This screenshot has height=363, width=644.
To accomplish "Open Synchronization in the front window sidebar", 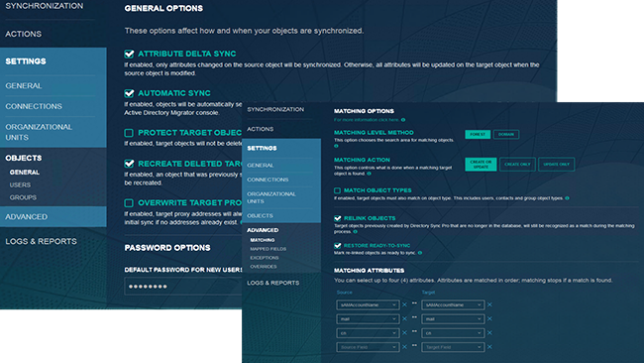I will (275, 109).
